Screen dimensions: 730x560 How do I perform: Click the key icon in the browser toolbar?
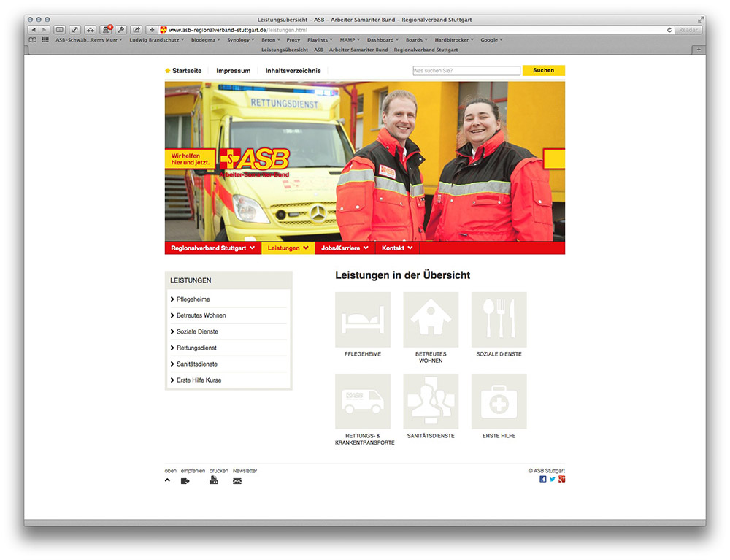pyautogui.click(x=121, y=30)
